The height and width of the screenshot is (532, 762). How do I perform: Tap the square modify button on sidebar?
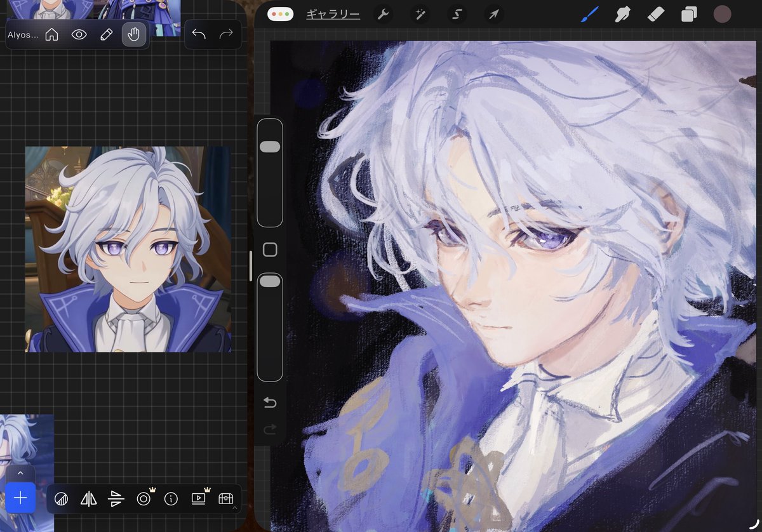[x=270, y=250]
